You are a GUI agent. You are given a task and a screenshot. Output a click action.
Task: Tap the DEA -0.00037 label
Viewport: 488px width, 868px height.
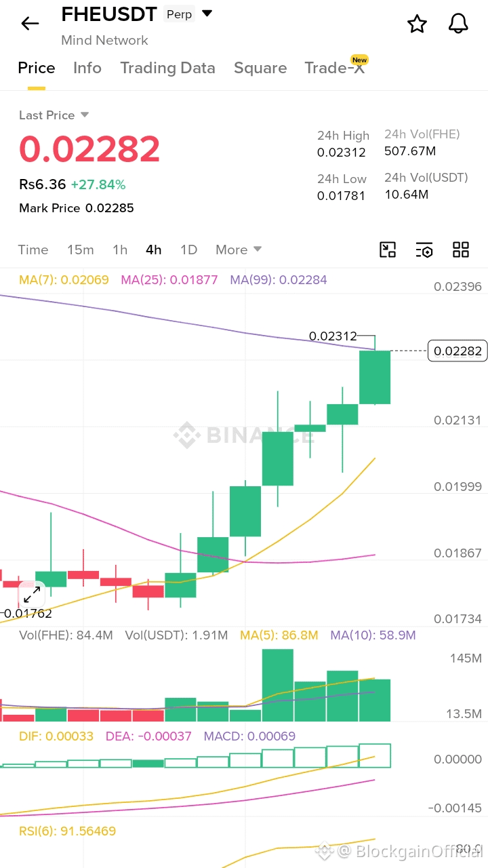[x=148, y=736]
